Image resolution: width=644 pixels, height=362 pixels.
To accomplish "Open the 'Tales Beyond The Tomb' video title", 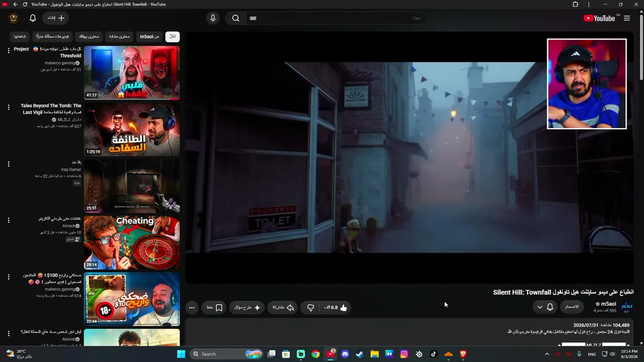I will click(51, 109).
